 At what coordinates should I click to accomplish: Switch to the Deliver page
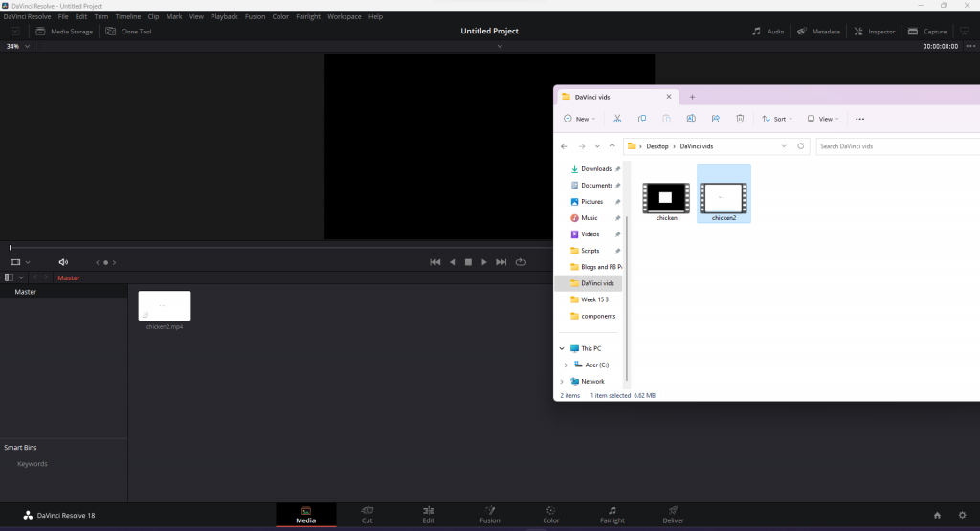(x=673, y=515)
